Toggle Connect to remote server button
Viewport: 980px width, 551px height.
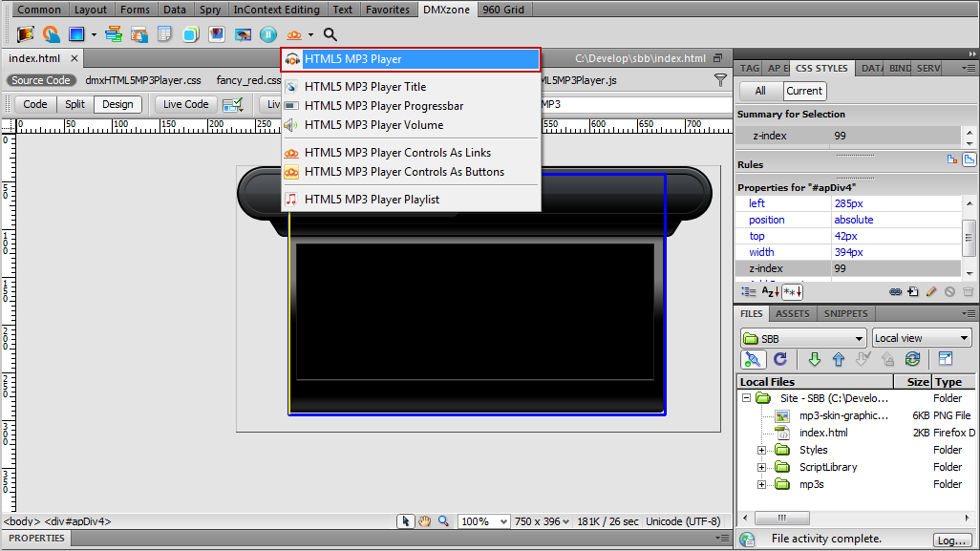pos(753,359)
